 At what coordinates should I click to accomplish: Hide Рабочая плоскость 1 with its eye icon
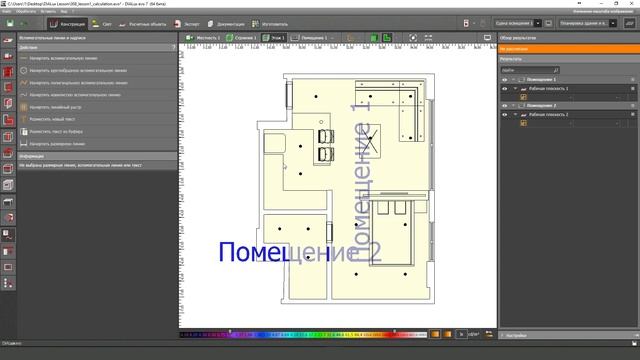(x=504, y=89)
